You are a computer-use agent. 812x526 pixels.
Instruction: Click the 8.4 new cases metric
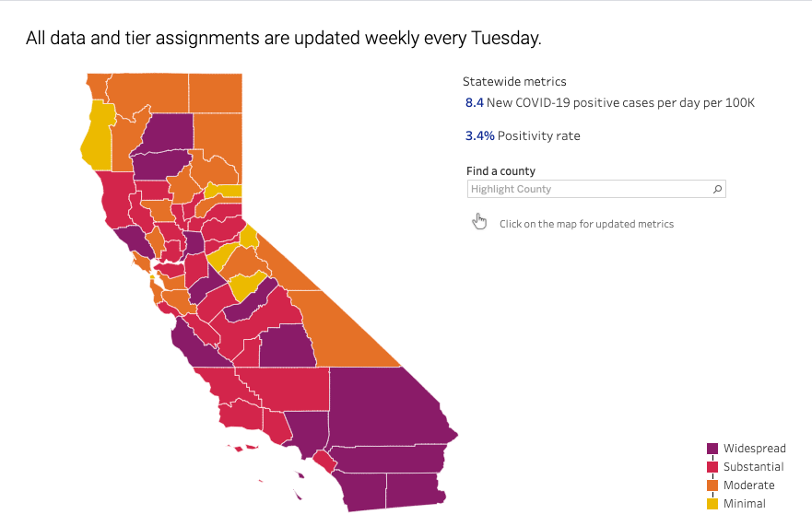pyautogui.click(x=475, y=103)
